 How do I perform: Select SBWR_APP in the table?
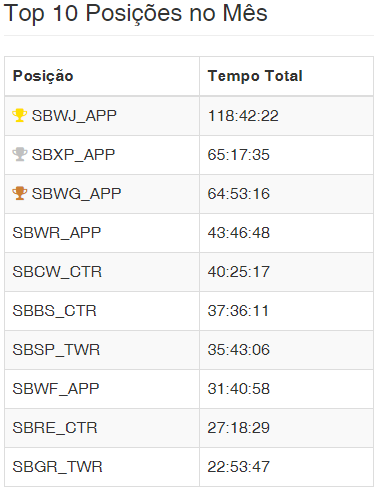pos(57,233)
